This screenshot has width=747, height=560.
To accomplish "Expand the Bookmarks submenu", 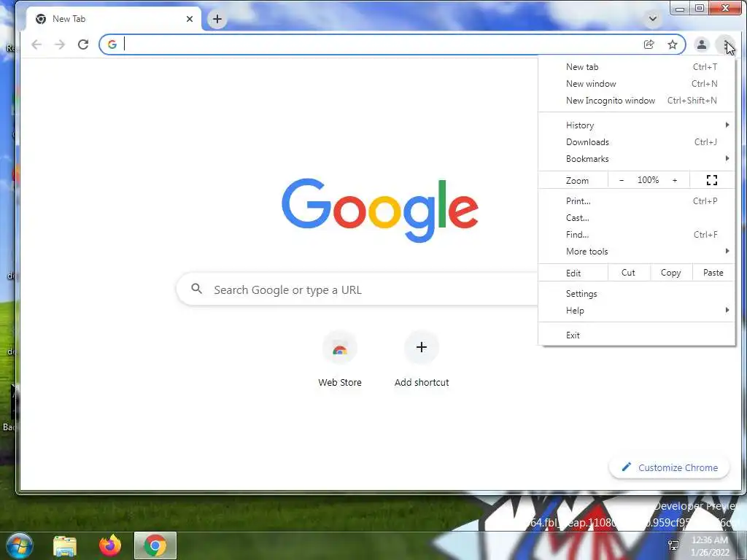I will (637, 158).
